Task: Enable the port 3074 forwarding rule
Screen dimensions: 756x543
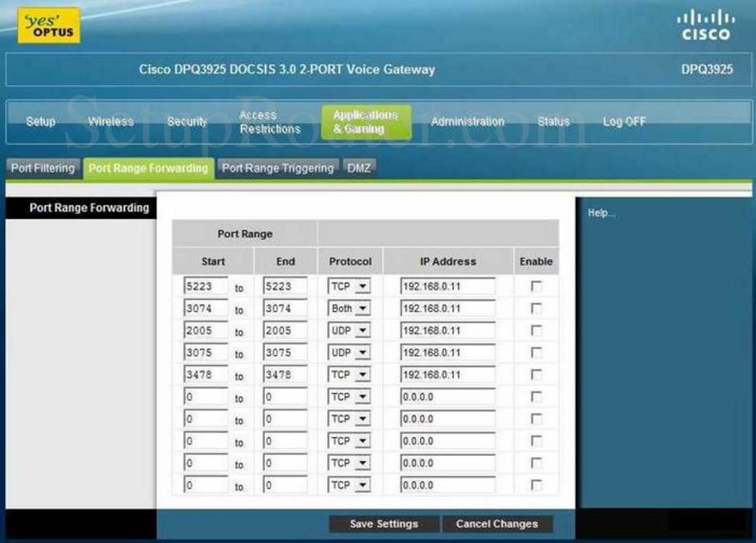Action: pos(535,308)
